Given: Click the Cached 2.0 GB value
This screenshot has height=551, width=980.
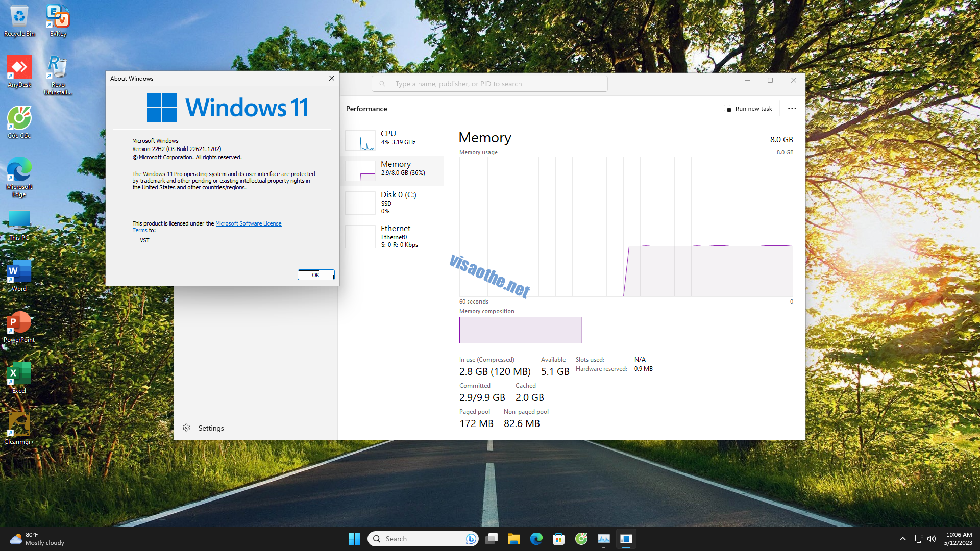Looking at the screenshot, I should [530, 398].
